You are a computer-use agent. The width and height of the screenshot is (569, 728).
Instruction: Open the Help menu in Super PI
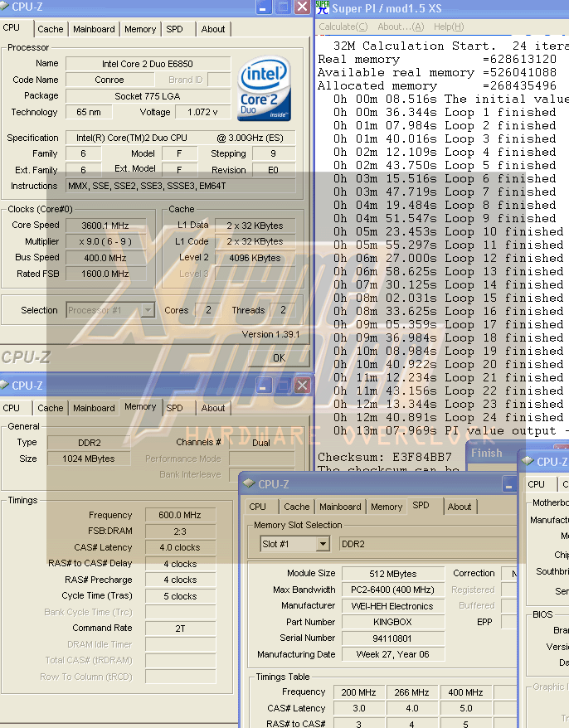(448, 27)
